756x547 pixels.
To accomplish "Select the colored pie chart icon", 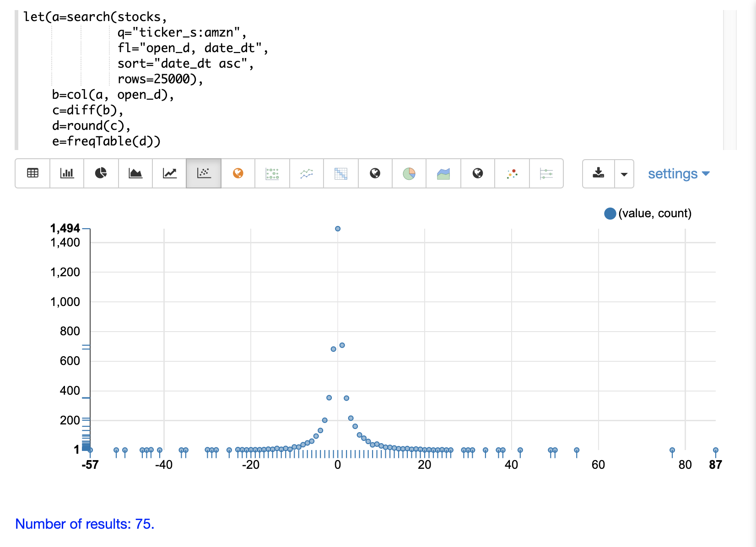I will tap(409, 173).
